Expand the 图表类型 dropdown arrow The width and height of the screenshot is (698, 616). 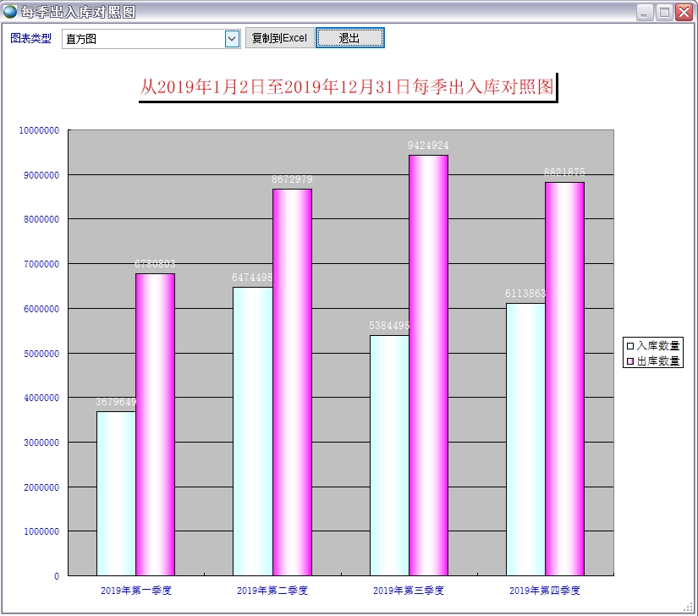click(x=232, y=39)
